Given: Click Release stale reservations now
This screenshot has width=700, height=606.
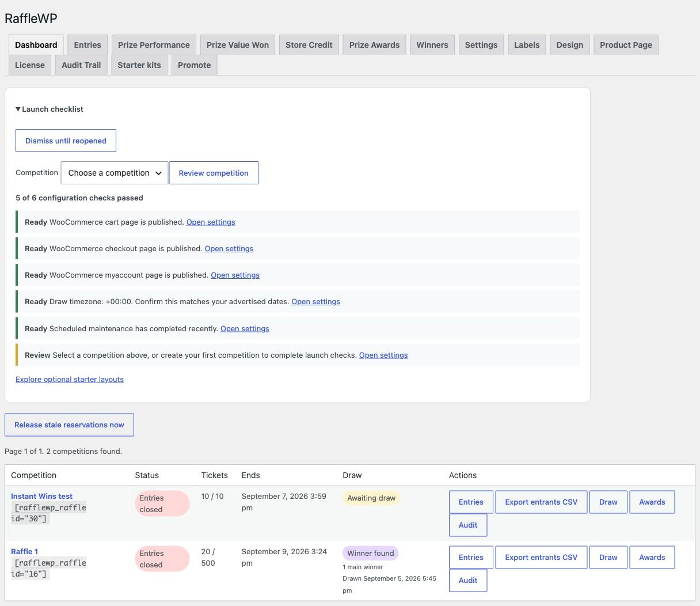Looking at the screenshot, I should 69,425.
